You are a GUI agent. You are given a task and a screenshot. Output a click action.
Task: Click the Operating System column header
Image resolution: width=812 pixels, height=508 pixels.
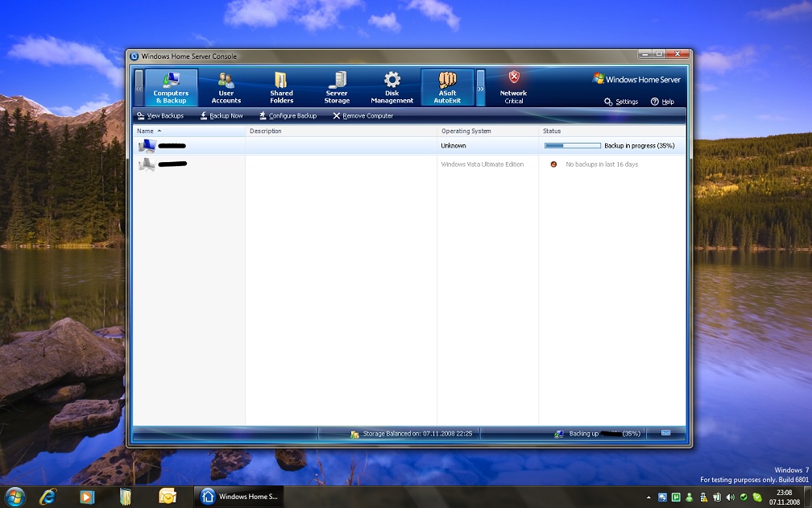[488, 131]
